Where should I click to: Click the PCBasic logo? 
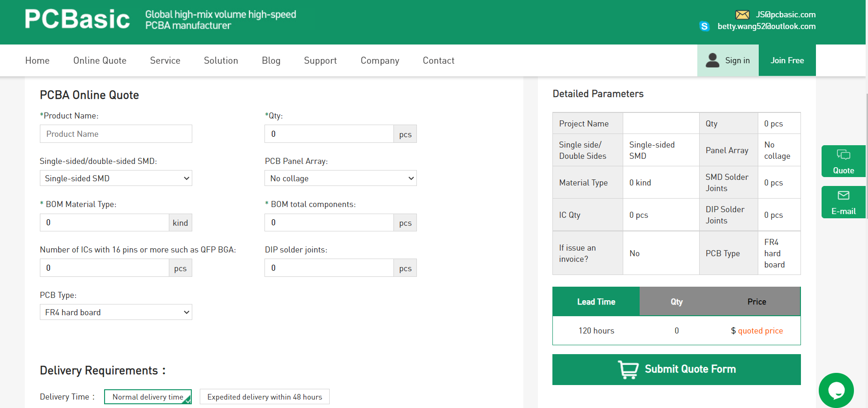click(x=77, y=20)
